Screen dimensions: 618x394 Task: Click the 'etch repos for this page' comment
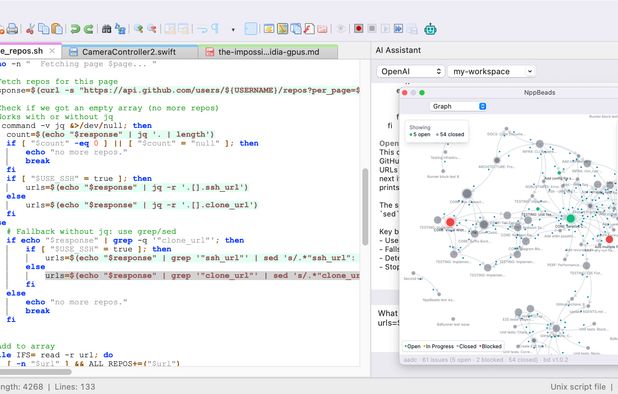(59, 82)
